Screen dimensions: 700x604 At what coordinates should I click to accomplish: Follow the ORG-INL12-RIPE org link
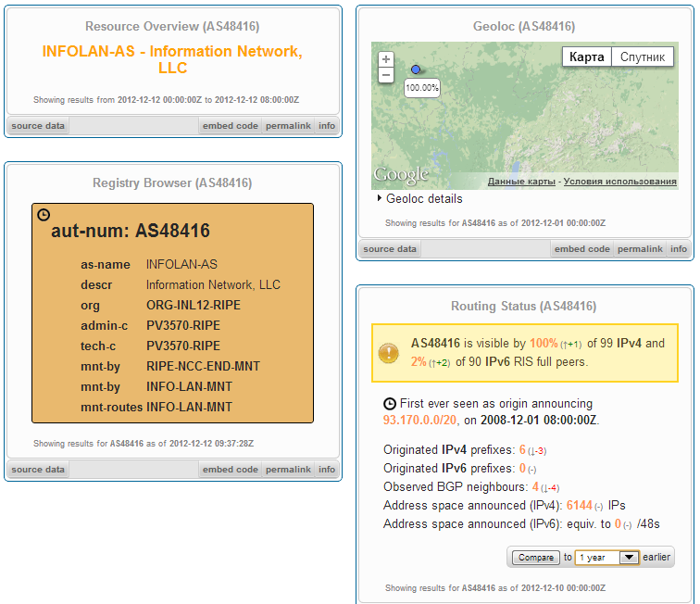194,305
